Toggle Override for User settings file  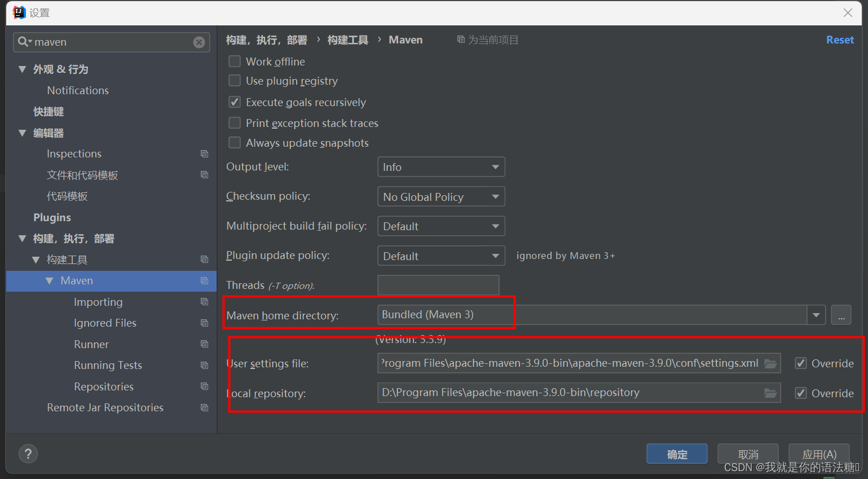[801, 363]
